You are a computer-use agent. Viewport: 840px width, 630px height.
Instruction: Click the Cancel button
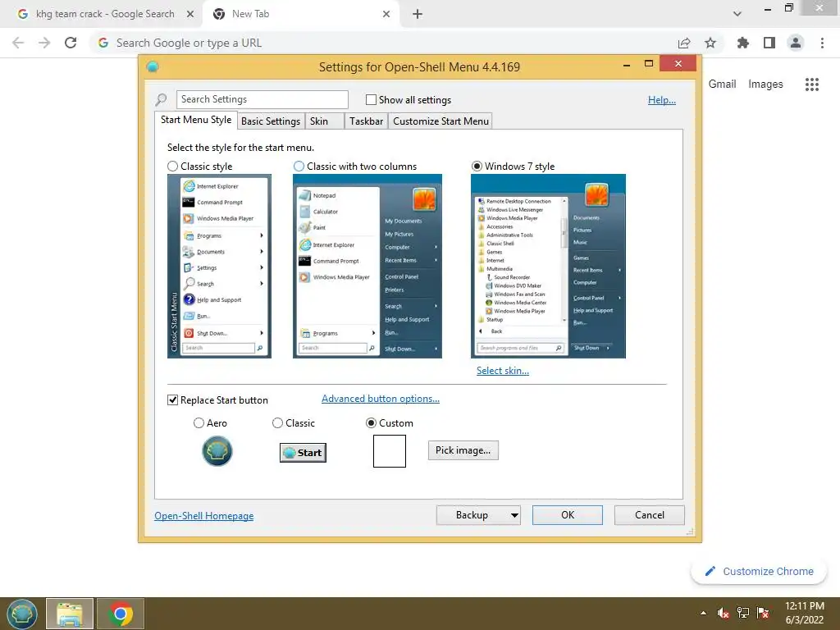click(650, 515)
